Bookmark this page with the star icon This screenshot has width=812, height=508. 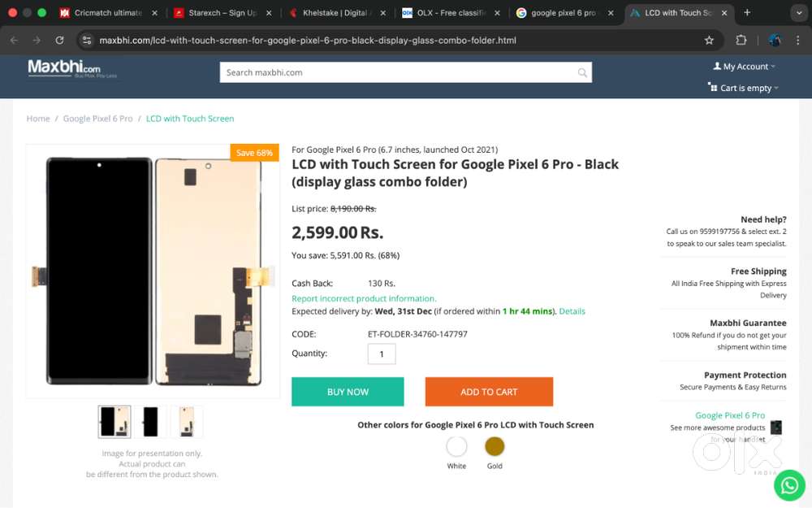(709, 40)
